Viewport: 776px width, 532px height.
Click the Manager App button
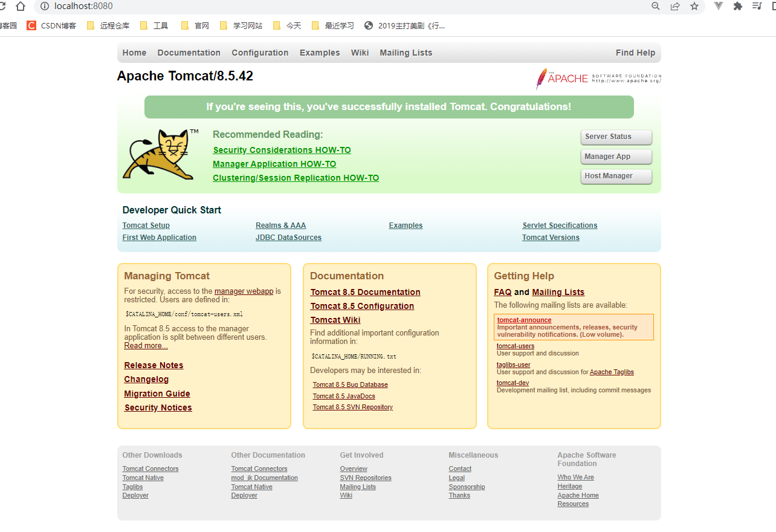(x=616, y=157)
